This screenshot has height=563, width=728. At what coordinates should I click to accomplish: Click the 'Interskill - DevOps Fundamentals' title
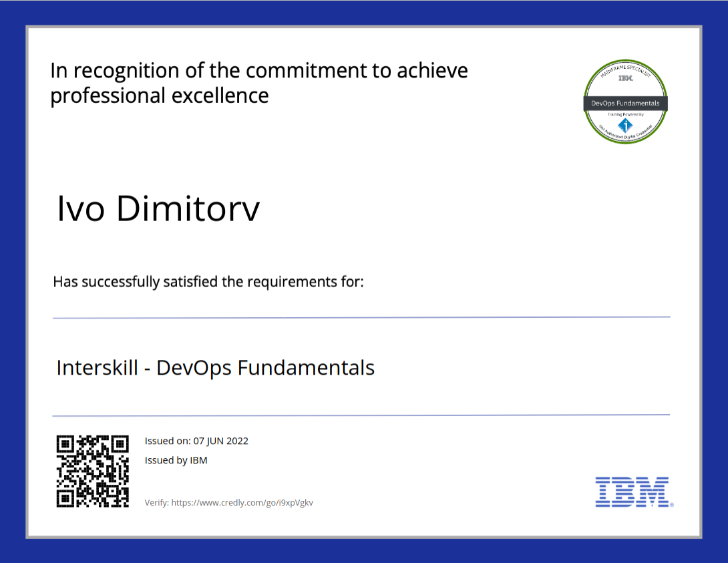[x=216, y=368]
